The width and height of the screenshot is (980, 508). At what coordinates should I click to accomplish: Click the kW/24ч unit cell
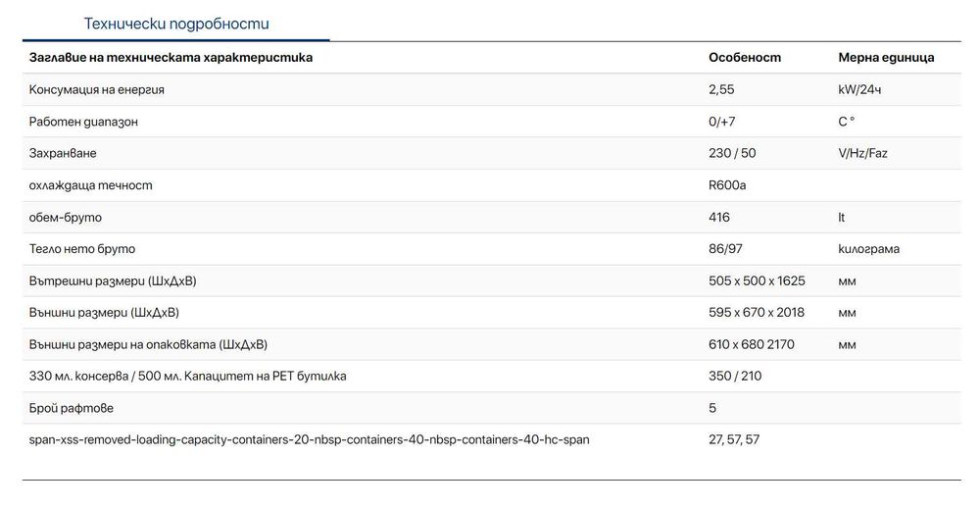pyautogui.click(x=860, y=90)
